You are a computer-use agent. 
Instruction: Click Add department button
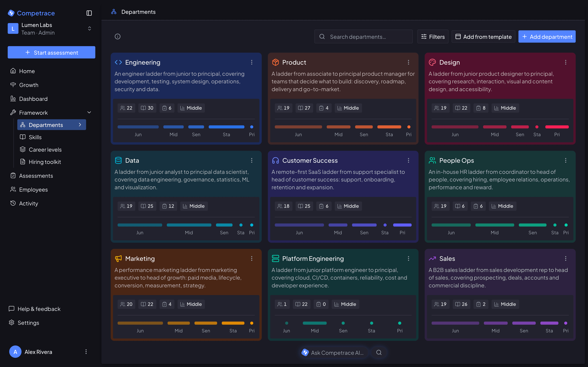click(547, 37)
